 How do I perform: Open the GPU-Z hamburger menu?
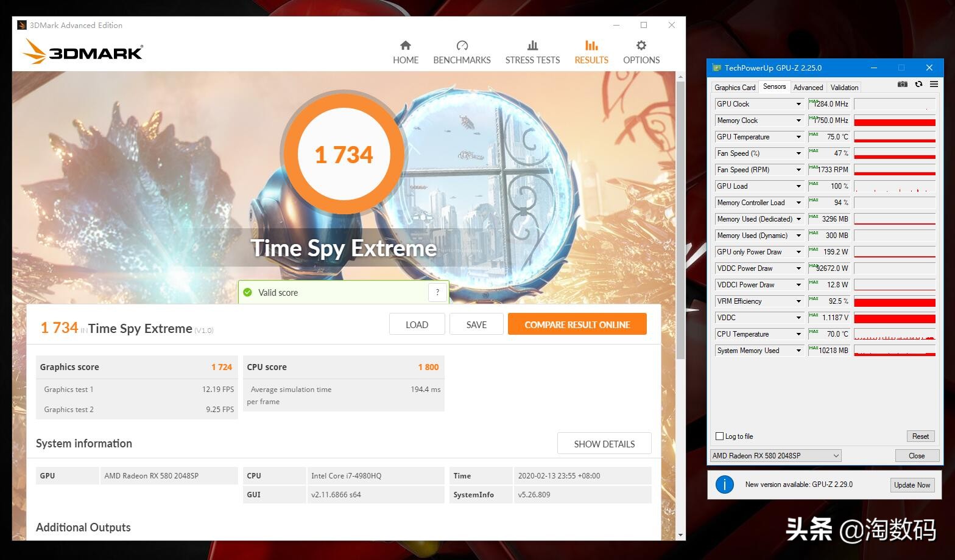934,85
